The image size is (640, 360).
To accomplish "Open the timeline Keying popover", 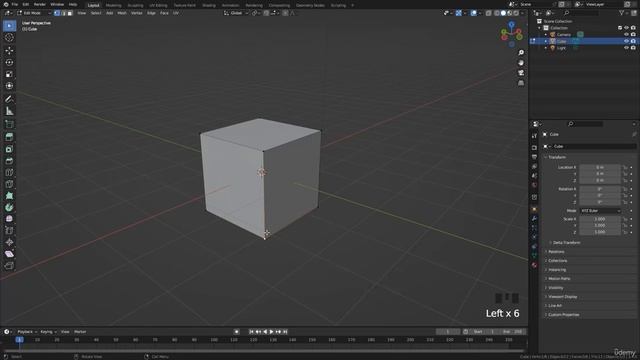I will click(48, 332).
